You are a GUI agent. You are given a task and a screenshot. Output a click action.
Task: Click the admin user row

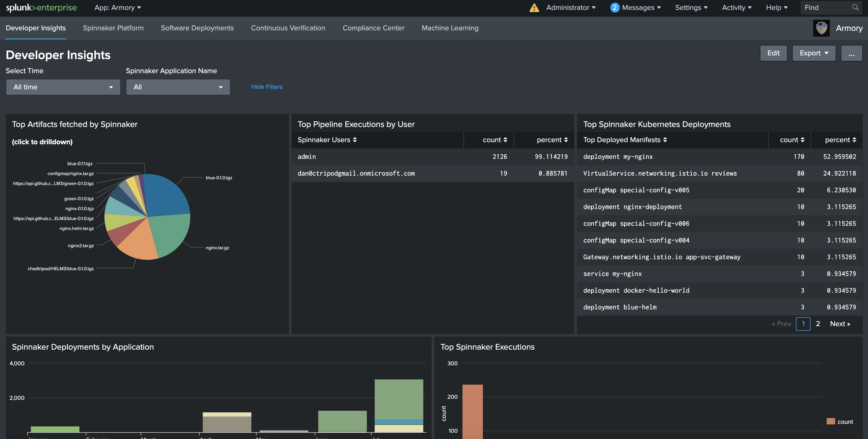coord(433,157)
